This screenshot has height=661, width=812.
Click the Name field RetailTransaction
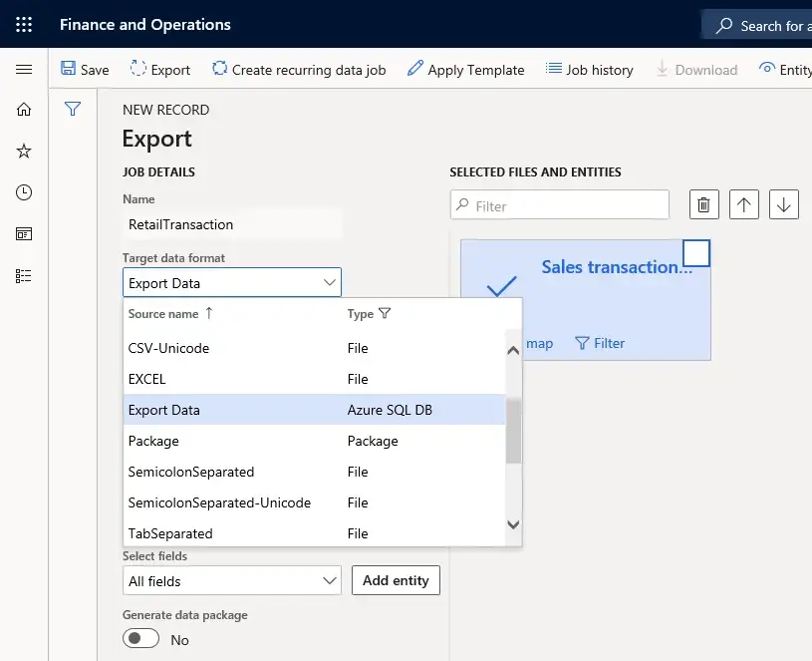232,224
